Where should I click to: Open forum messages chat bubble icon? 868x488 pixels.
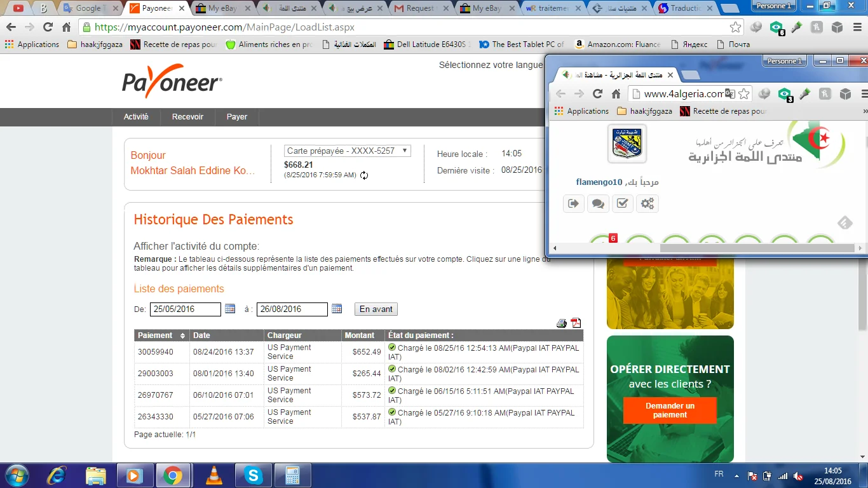click(598, 203)
